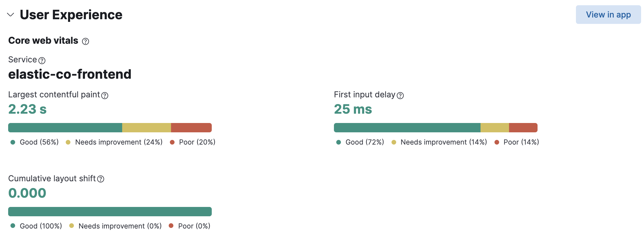Click green Good segment of First input delay bar

click(x=407, y=128)
